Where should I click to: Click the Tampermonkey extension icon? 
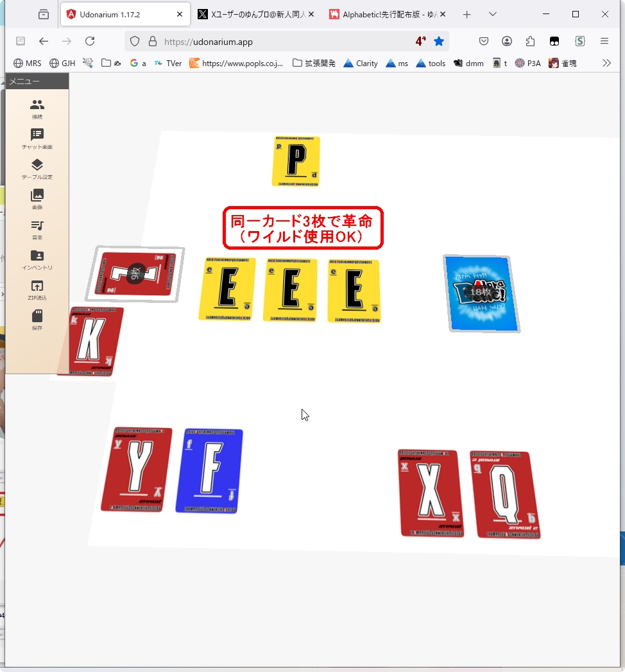pyautogui.click(x=554, y=41)
